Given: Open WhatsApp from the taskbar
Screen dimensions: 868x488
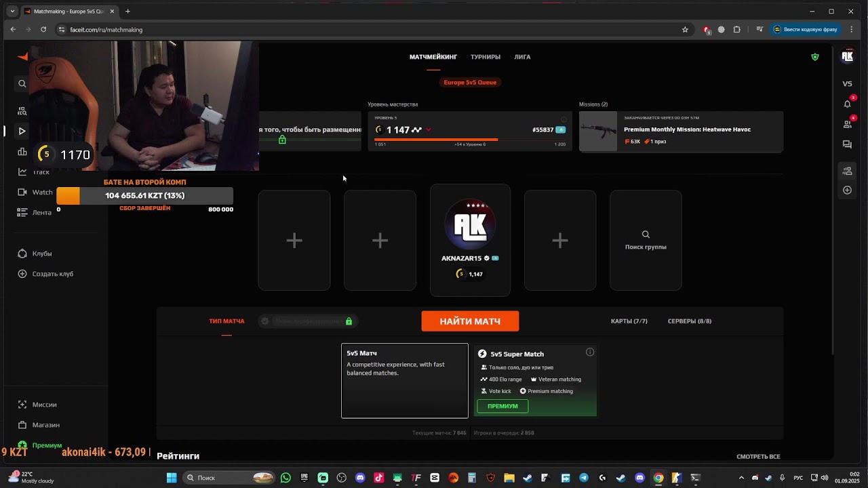Looking at the screenshot, I should click(285, 478).
